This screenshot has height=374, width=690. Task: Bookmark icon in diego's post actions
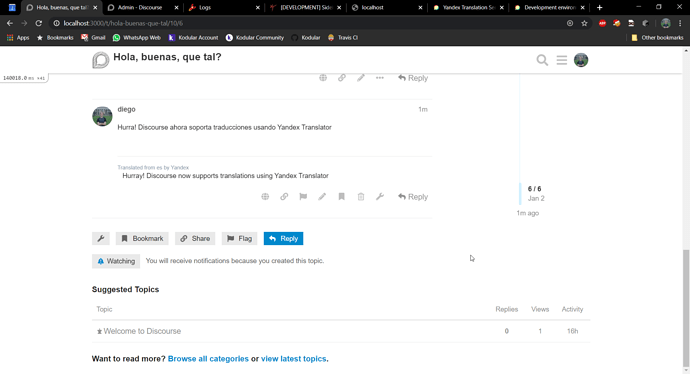[x=341, y=197]
